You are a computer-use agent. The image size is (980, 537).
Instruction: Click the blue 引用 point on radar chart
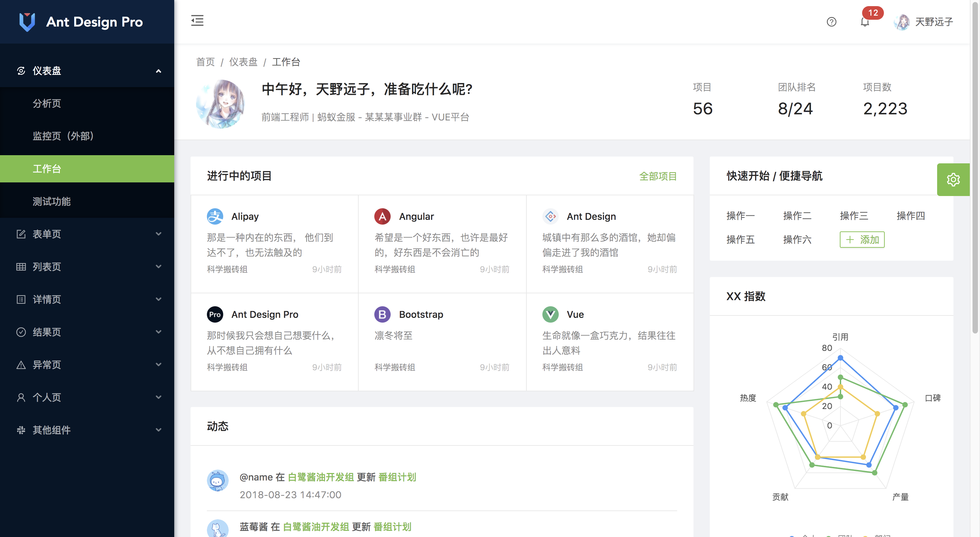[840, 358]
